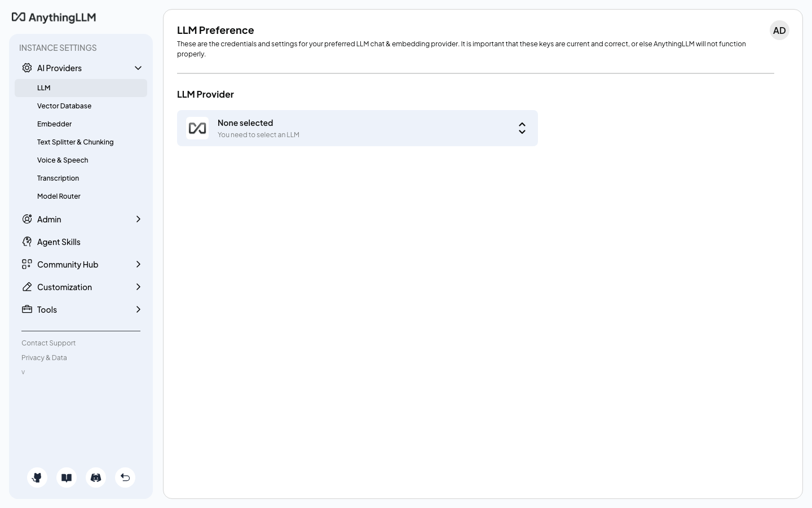Click the 'You need to select an LLM' text

click(x=258, y=135)
